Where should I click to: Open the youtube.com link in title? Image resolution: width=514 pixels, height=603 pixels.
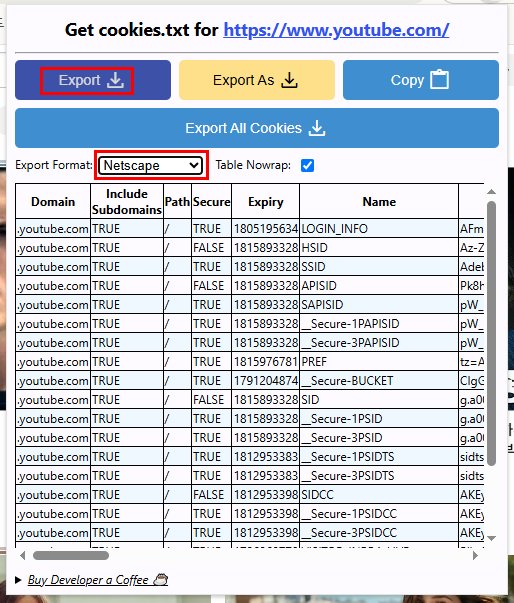pos(336,30)
